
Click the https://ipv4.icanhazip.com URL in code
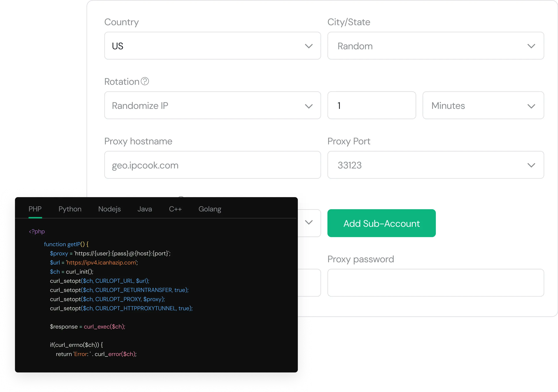click(x=101, y=262)
